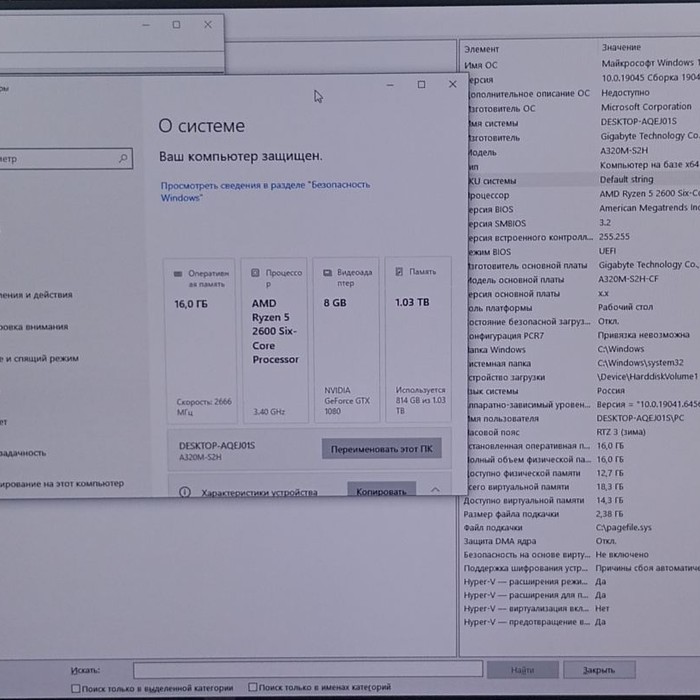Select the Конфигурация PCR7 row
The image size is (700, 700).
click(x=583, y=335)
